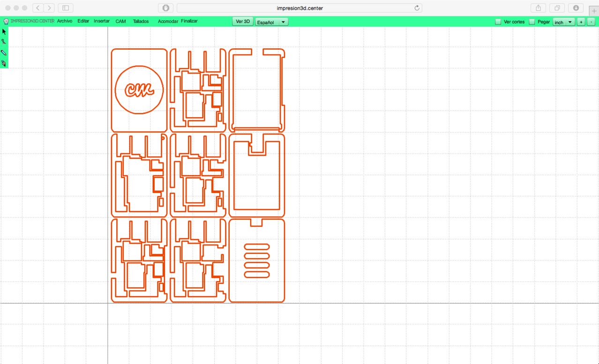Image resolution: width=599 pixels, height=364 pixels.
Task: Open the CAM menu
Action: tap(120, 21)
